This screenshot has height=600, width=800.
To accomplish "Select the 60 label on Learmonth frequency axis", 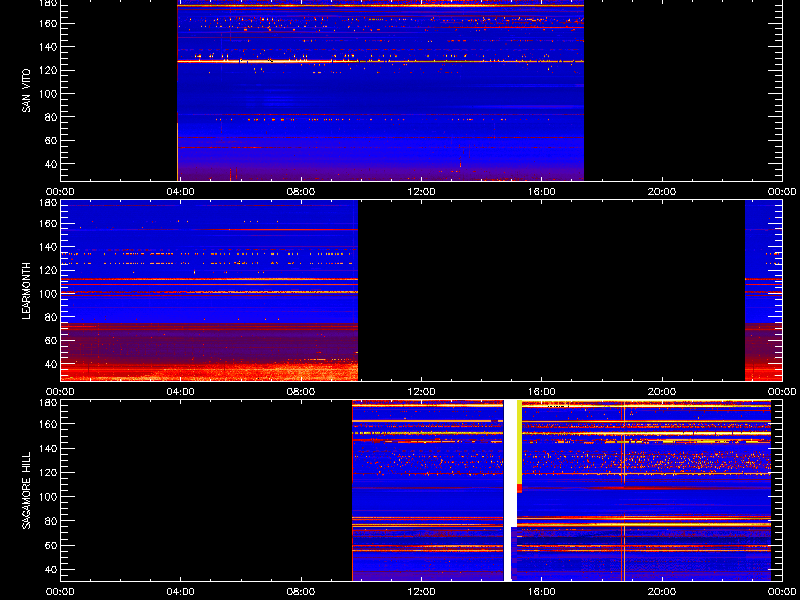I will point(51,340).
